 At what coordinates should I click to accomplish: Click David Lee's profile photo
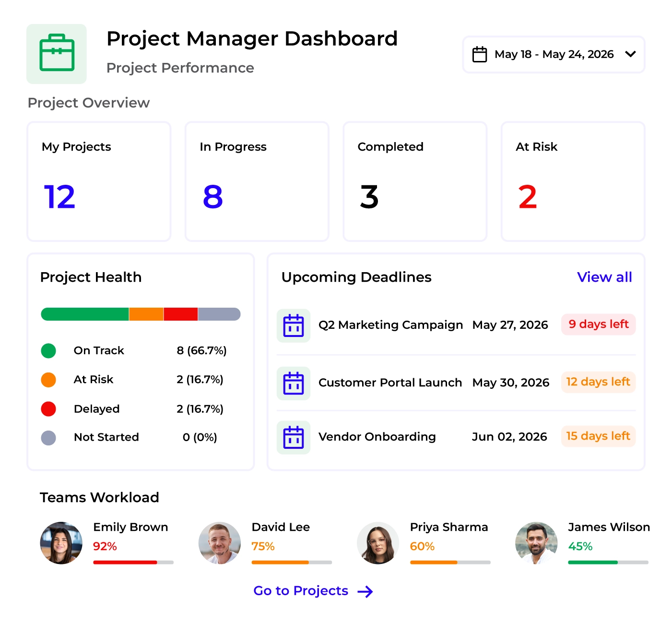(x=220, y=543)
